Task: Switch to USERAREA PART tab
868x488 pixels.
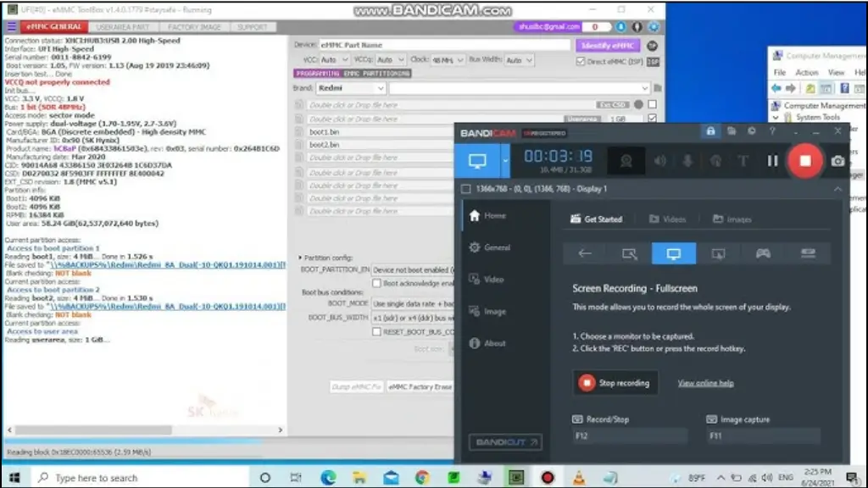Action: (123, 26)
